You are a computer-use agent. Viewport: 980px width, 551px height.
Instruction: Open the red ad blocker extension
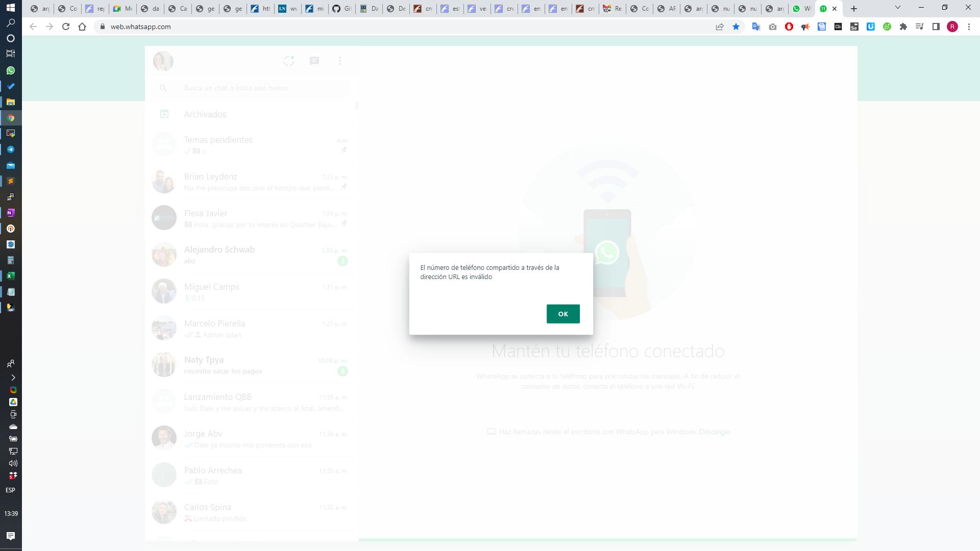pos(789,27)
